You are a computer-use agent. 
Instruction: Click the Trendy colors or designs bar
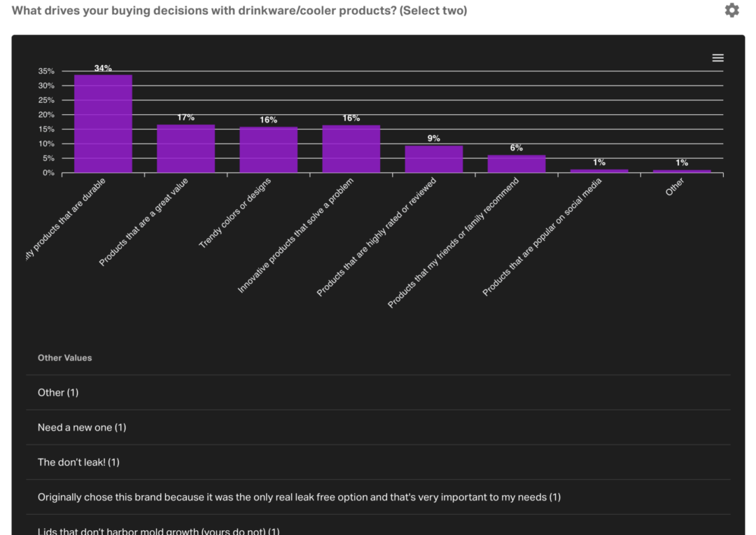[268, 150]
